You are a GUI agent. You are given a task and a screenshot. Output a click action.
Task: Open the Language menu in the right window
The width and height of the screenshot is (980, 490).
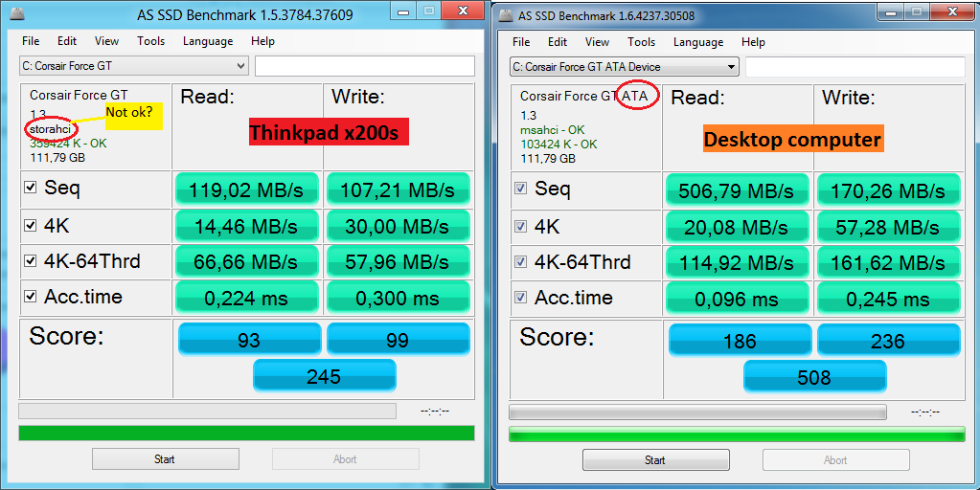coord(698,42)
